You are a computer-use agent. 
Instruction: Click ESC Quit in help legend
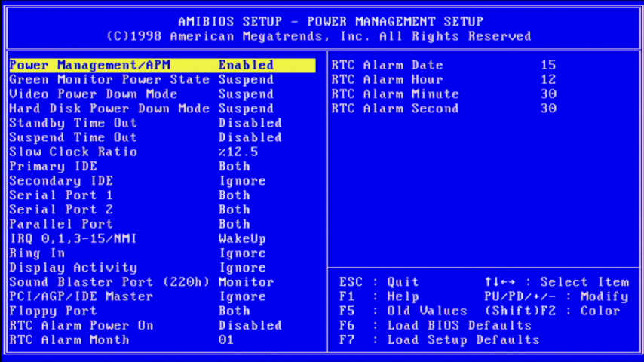click(x=379, y=282)
